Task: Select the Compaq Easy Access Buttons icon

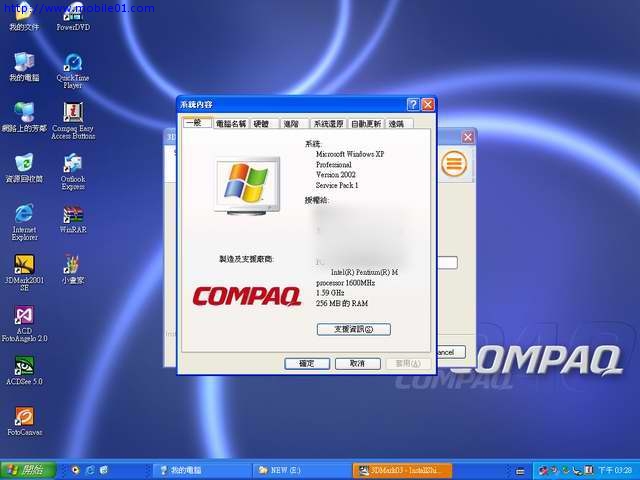Action: click(x=73, y=121)
